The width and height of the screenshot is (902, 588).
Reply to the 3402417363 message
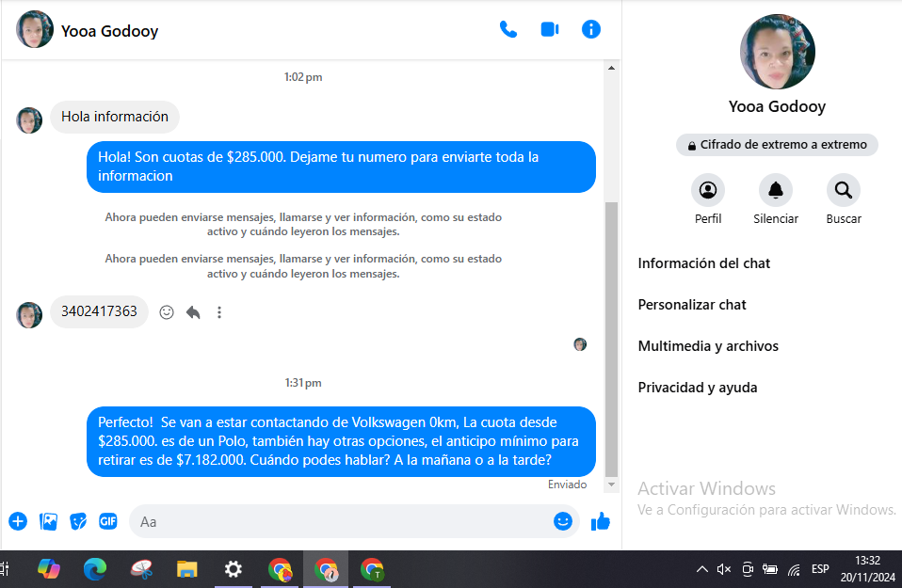193,312
